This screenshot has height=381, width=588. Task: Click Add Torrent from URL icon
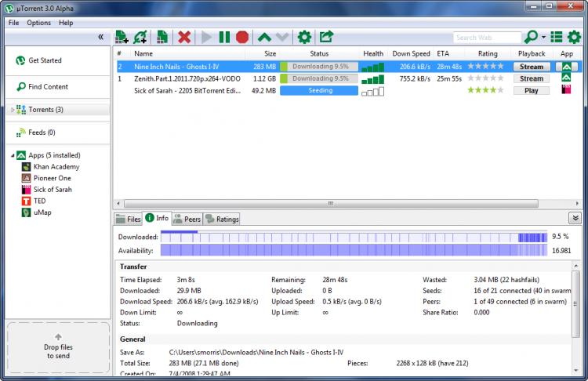(140, 37)
